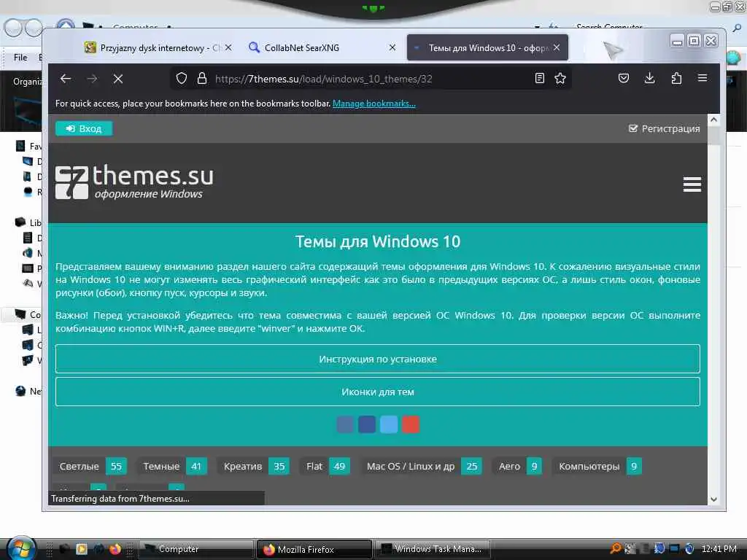Screen dimensions: 747x560
Task: Open the Manage bookmarks link
Action: [374, 104]
